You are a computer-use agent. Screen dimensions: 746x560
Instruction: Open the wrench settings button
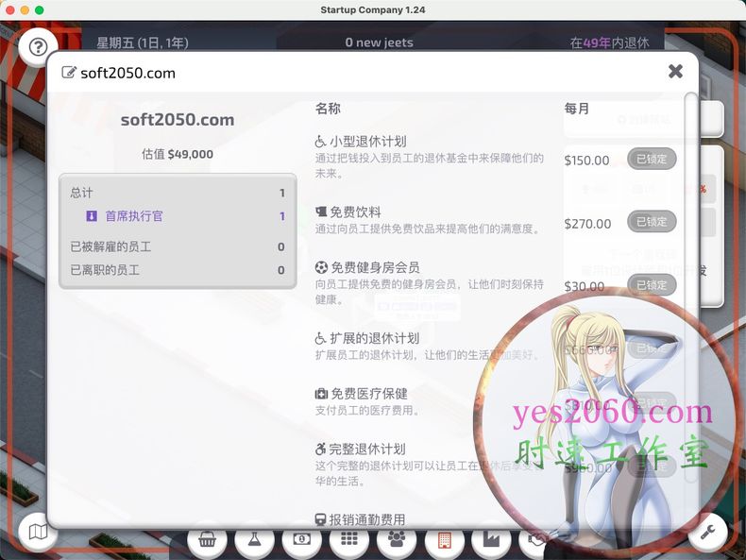point(707,533)
